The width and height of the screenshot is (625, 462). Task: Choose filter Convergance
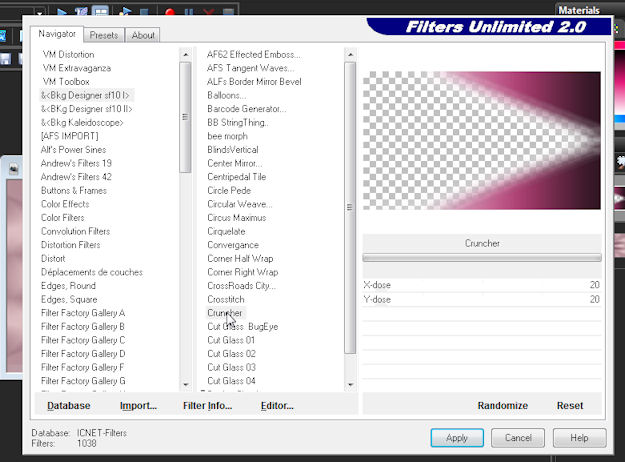233,245
